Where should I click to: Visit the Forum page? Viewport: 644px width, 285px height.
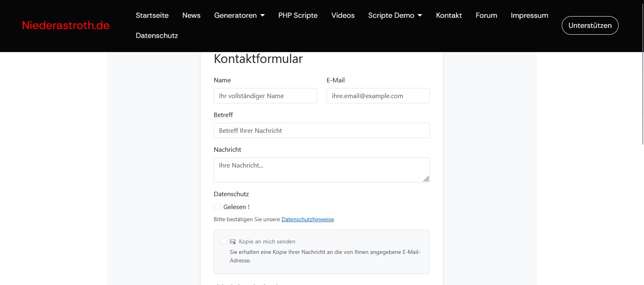[x=486, y=15]
